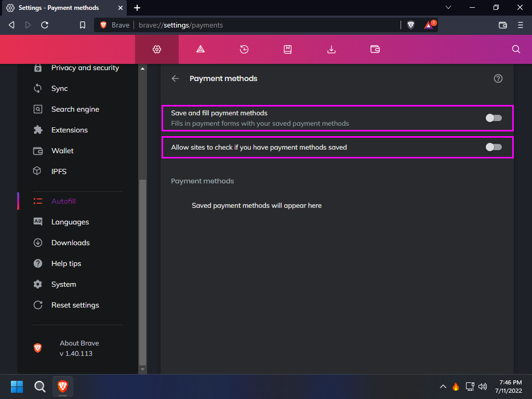The height and width of the screenshot is (399, 532).
Task: Click the sidebar scrollbar thumb
Action: point(142,272)
